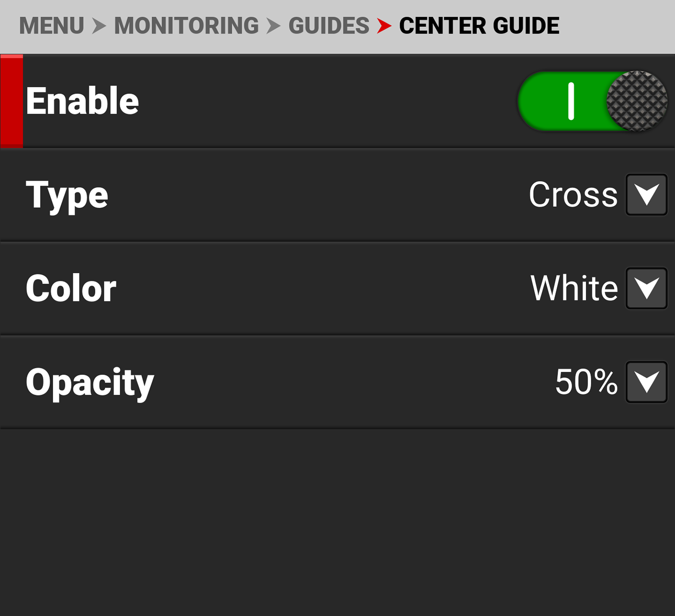Open the MONITORING breadcrumb level

point(186,26)
